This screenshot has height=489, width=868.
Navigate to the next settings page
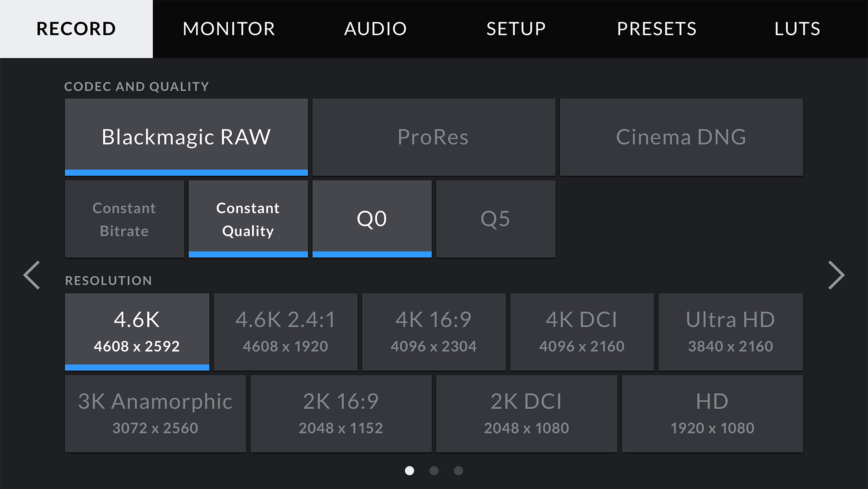(x=835, y=275)
